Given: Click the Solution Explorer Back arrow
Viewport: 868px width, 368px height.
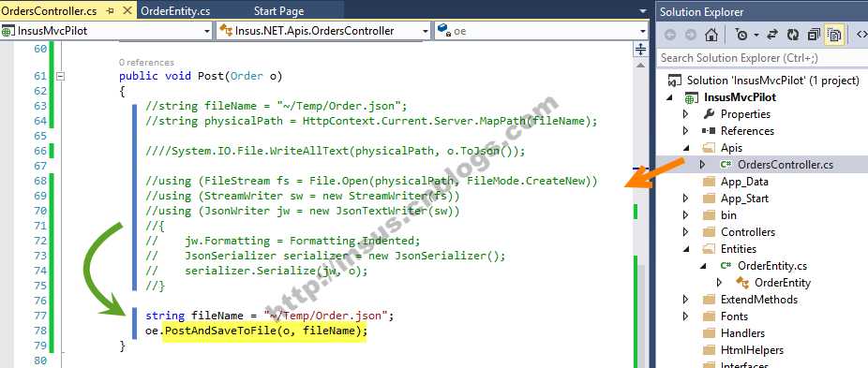Looking at the screenshot, I should [670, 35].
